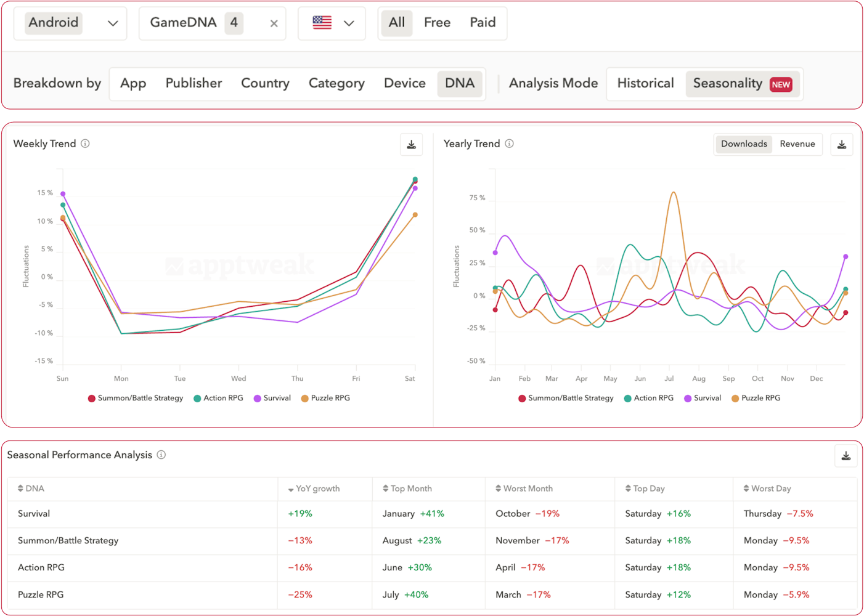Open the Category breakdown tab
864x616 pixels.
(336, 83)
